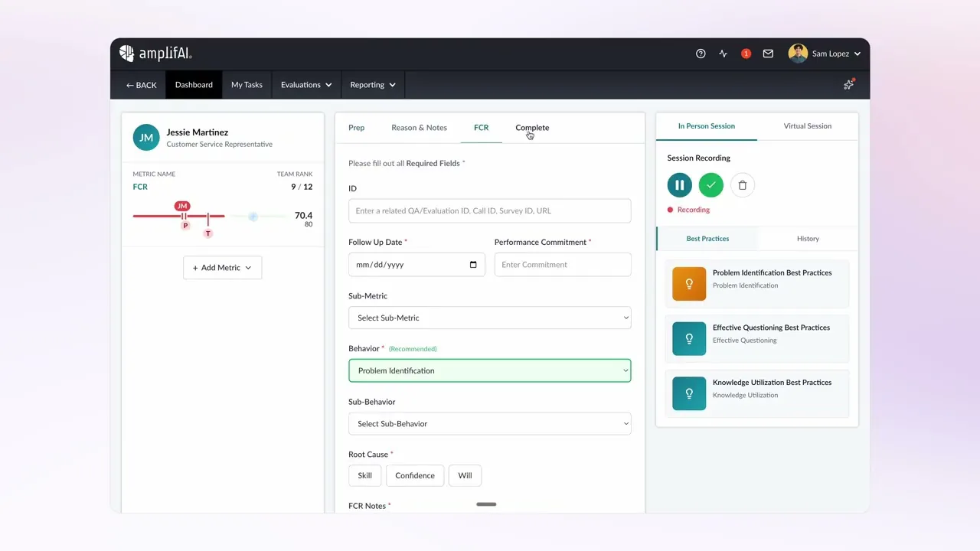Screen dimensions: 980x551
Task: Switch to the Prep tab
Action: pos(356,128)
